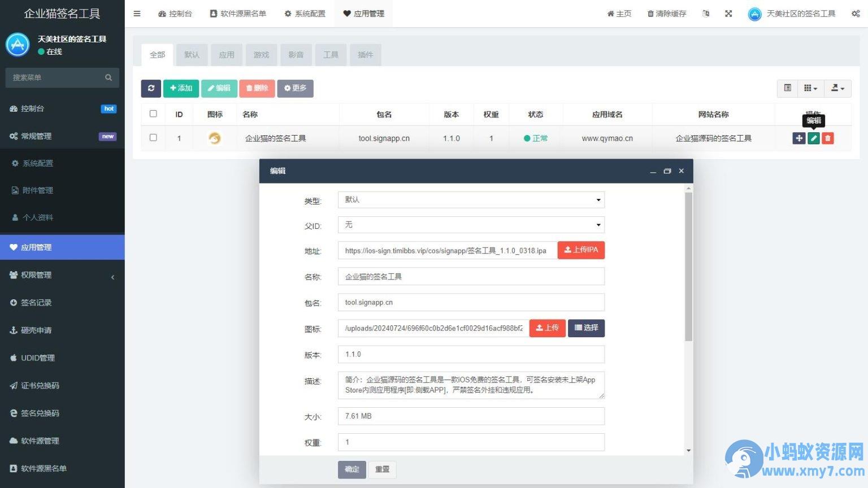Select the 工具 category tab
This screenshot has width=868, height=488.
coord(331,55)
